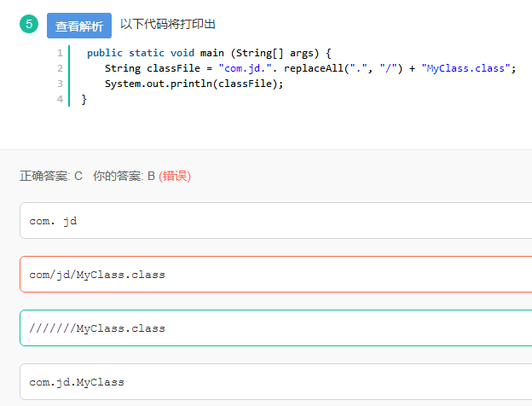Image resolution: width=532 pixels, height=406 pixels.
Task: Click the red (错误) indicator
Action: point(175,177)
